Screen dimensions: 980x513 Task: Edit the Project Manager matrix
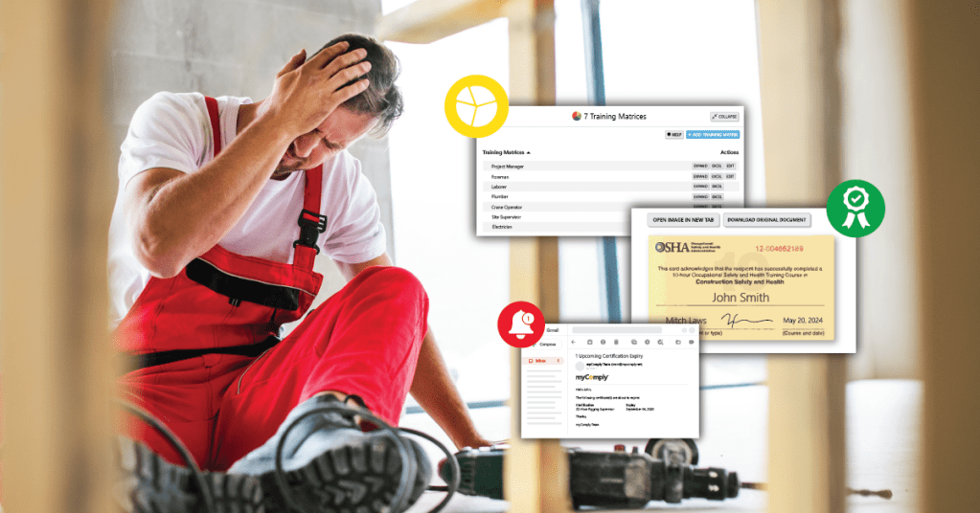coord(730,167)
